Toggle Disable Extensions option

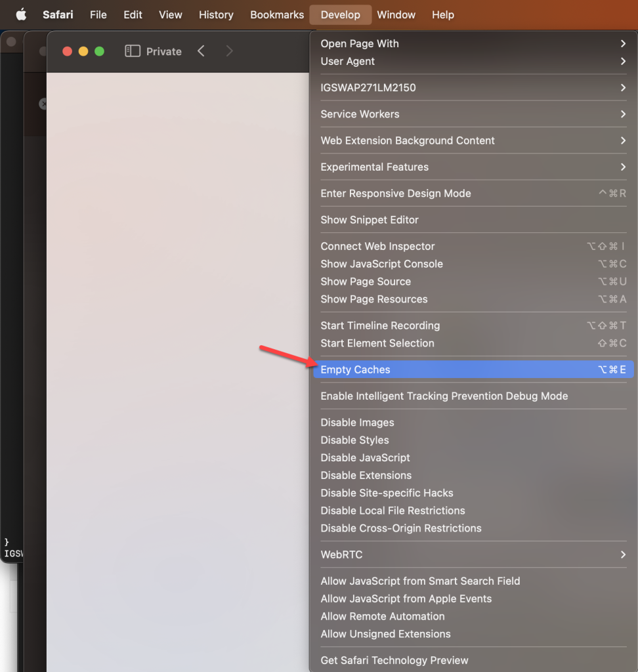tap(473, 475)
